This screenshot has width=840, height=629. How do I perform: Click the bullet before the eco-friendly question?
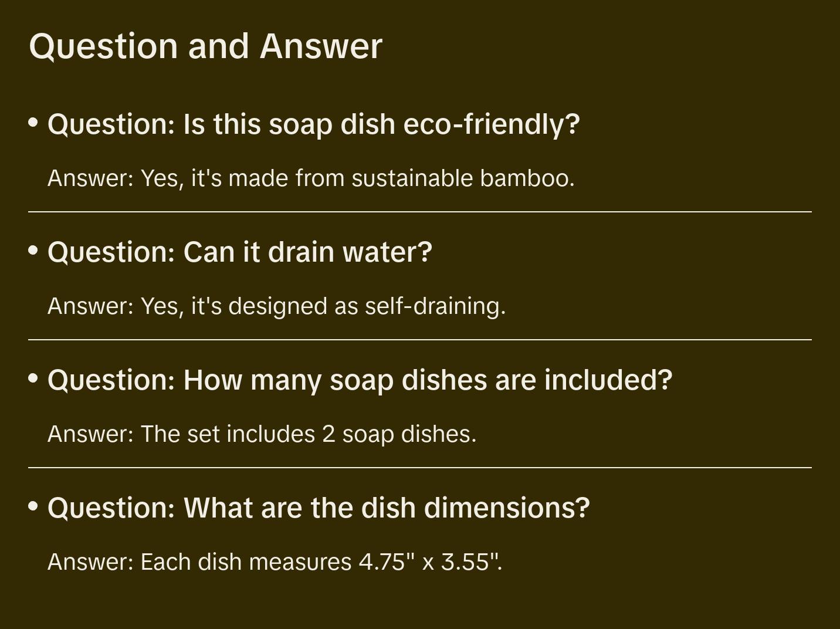(x=33, y=123)
